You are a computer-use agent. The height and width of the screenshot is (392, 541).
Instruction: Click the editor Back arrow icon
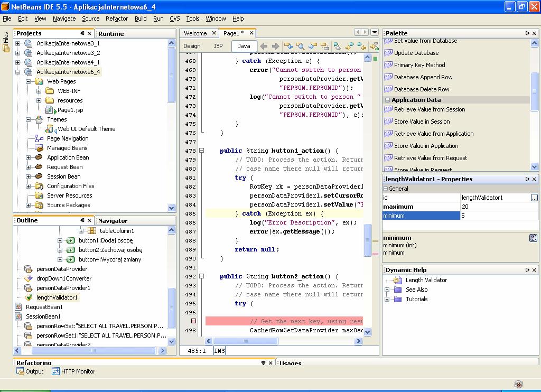tap(264, 46)
